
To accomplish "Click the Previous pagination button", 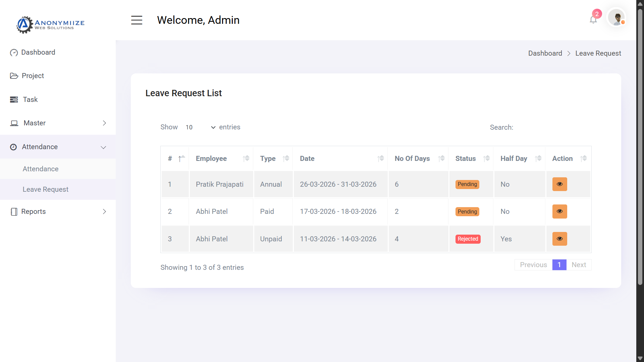I will point(533,265).
